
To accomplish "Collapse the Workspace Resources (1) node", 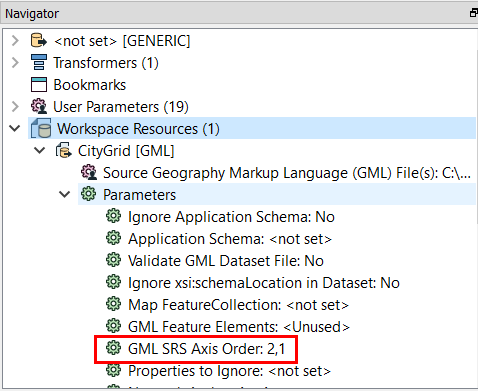I will tap(15, 128).
